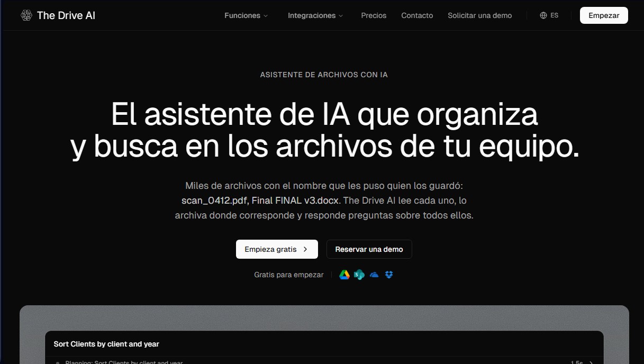Click the Dropbox icon
The image size is (644, 364).
tap(389, 275)
